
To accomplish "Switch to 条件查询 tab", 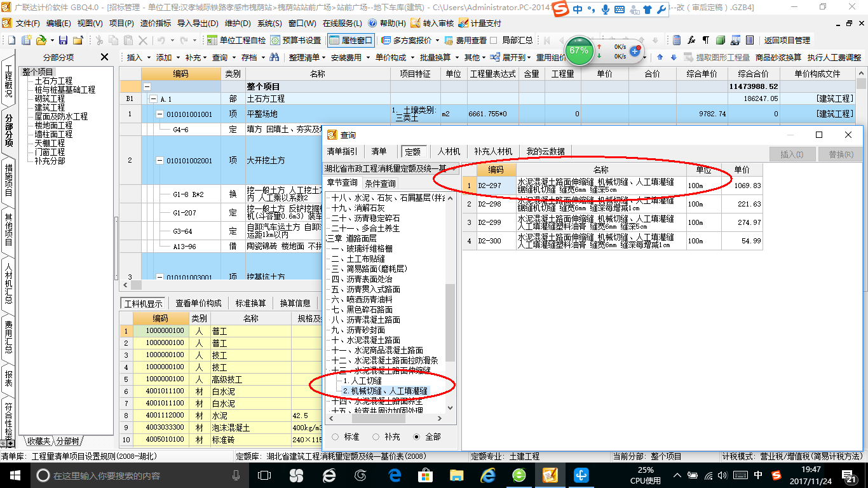I will point(380,183).
